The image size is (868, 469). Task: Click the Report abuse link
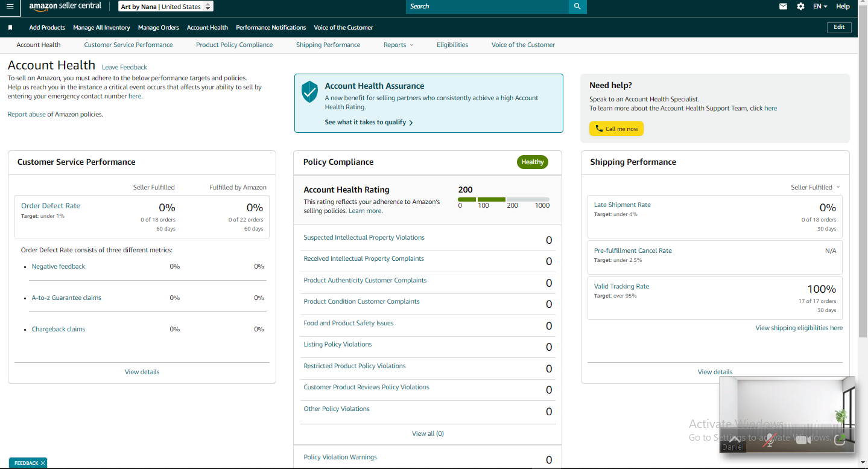pos(27,115)
